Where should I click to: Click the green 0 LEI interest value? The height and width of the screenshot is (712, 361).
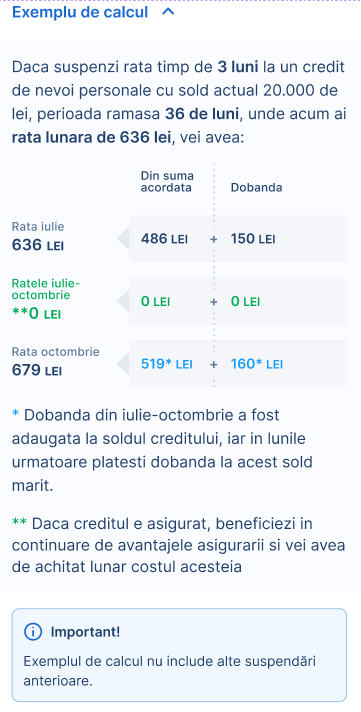(245, 301)
